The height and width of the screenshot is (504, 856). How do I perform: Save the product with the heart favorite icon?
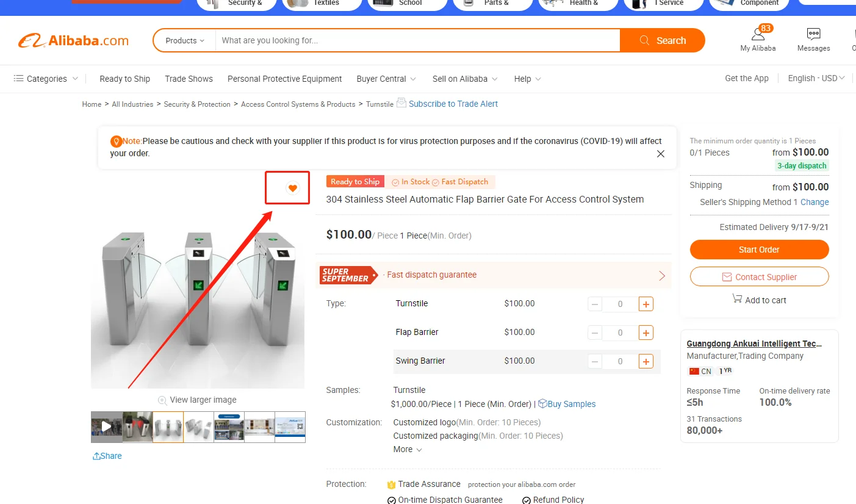(x=293, y=188)
